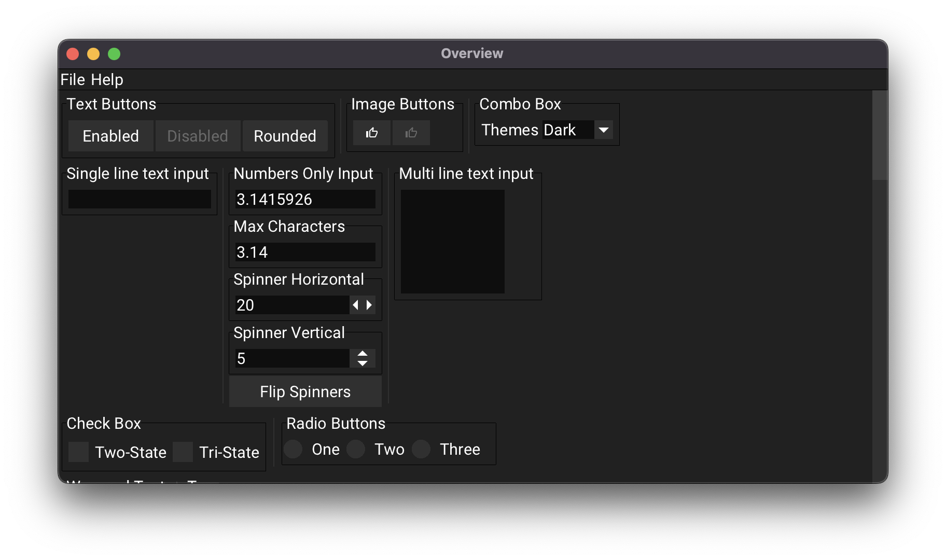Open the Themes combo box dropdown arrow
Image resolution: width=946 pixels, height=560 pixels.
[x=603, y=130]
